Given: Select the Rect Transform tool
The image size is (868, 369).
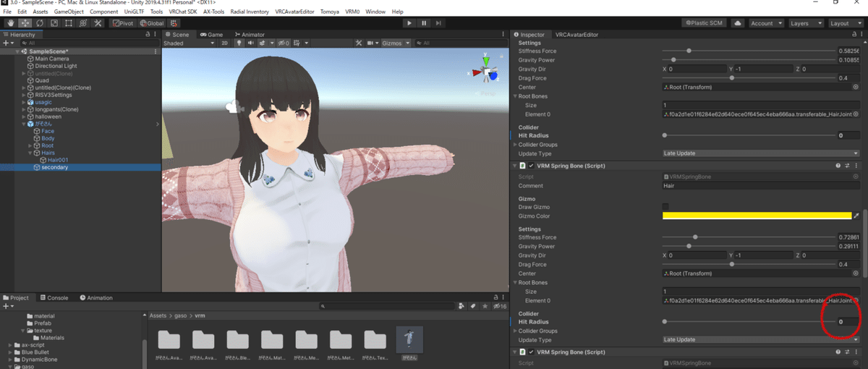Looking at the screenshot, I should click(x=68, y=23).
